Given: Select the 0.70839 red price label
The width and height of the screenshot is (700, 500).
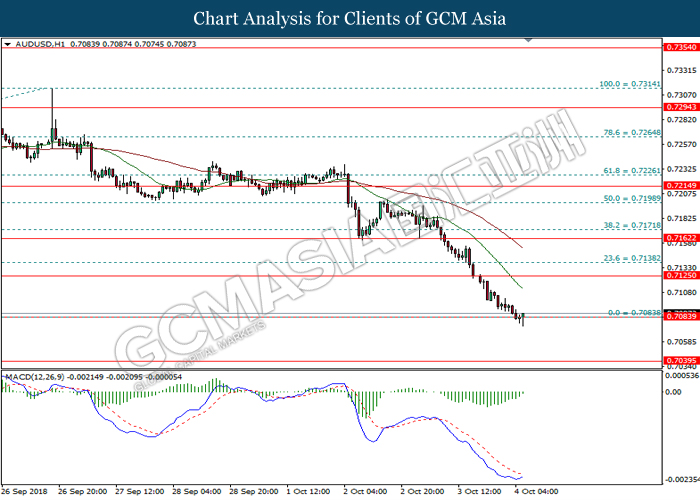Looking at the screenshot, I should pos(682,316).
